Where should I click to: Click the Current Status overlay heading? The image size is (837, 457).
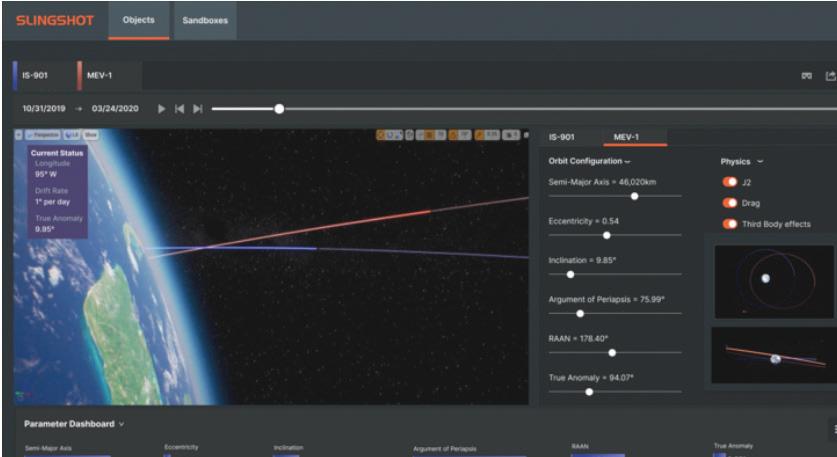[x=57, y=153]
